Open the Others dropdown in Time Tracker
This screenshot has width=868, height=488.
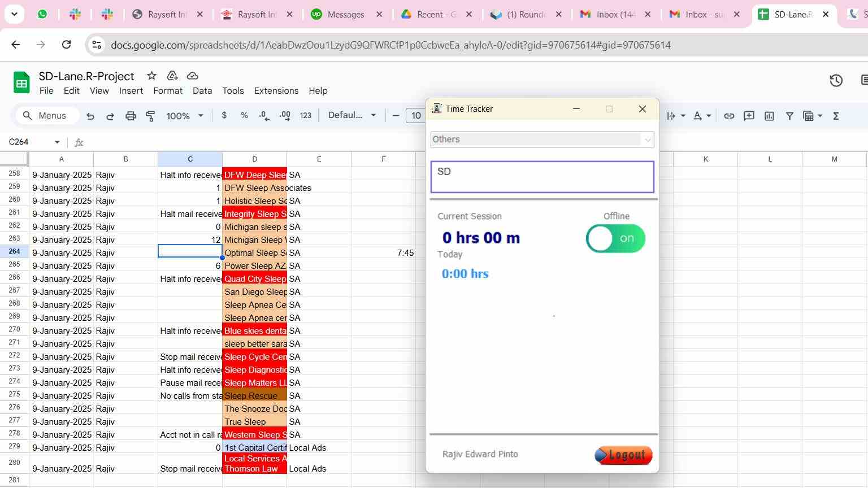(542, 140)
